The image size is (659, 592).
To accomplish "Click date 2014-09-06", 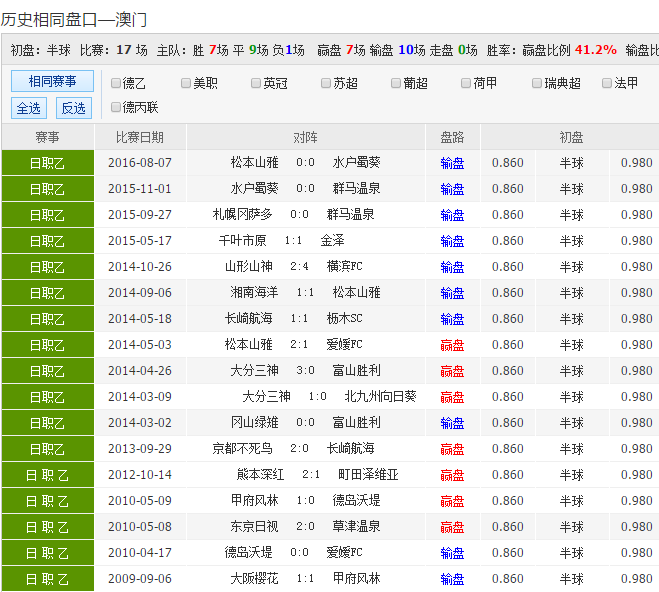I will coord(140,293).
